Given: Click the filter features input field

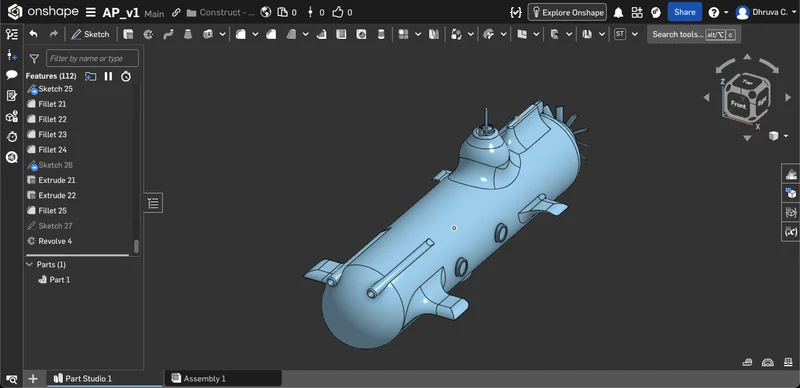Looking at the screenshot, I should pyautogui.click(x=92, y=58).
